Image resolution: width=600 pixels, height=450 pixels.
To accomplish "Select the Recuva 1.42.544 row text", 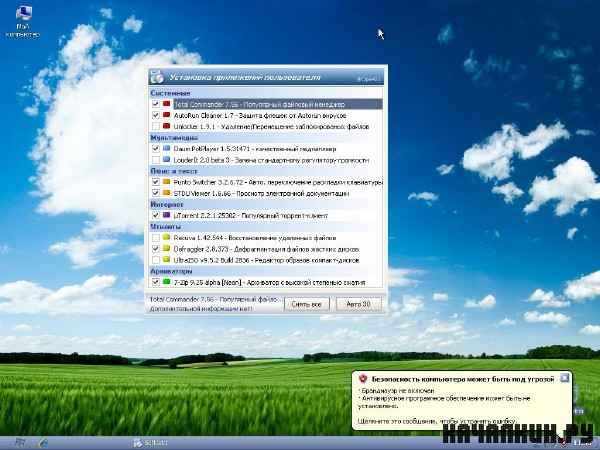I will (255, 238).
